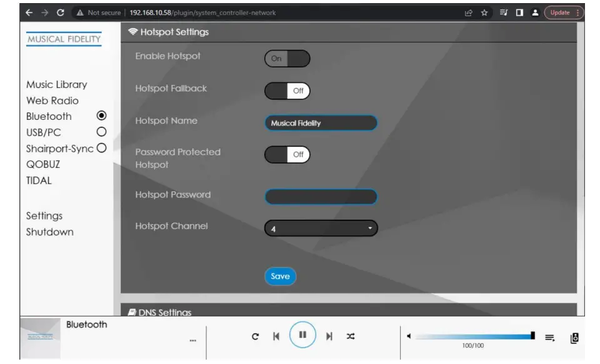The height and width of the screenshot is (364, 600).
Task: Open TIDAL from sidebar
Action: pos(39,180)
